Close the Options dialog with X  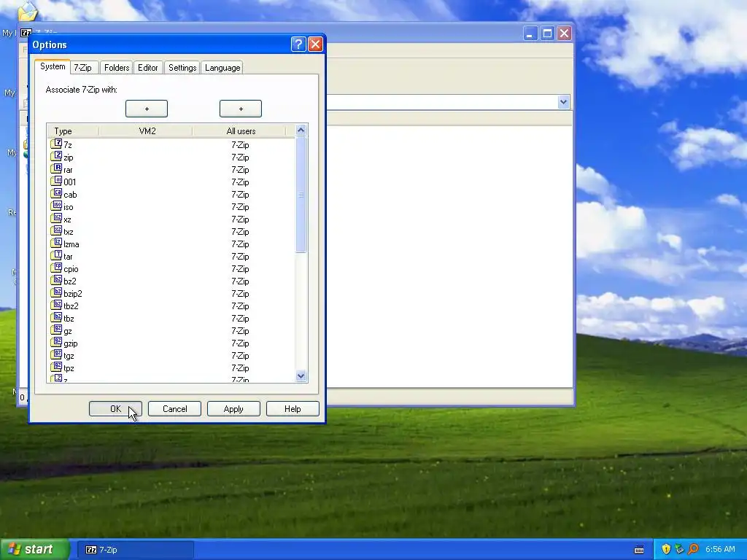[x=315, y=44]
